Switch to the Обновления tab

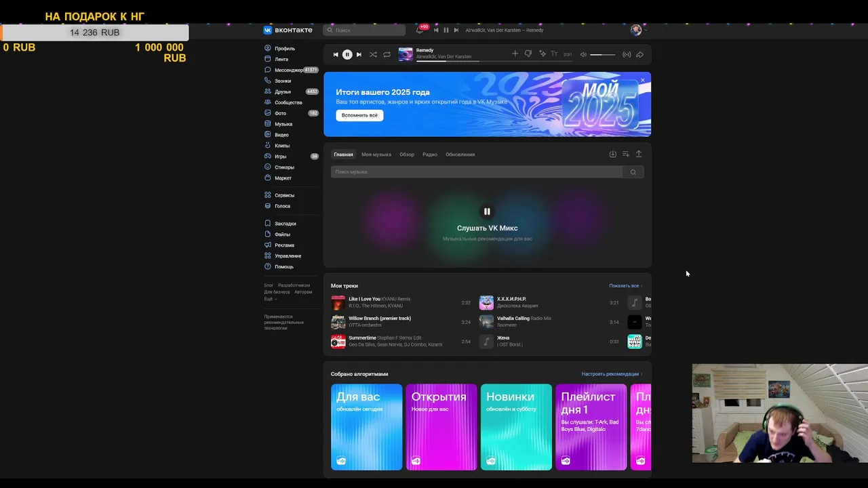pyautogui.click(x=460, y=155)
